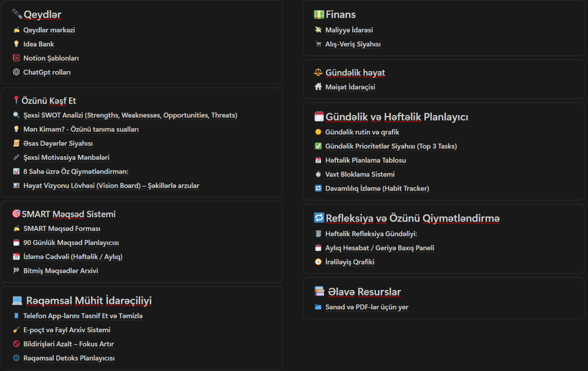This screenshot has height=371, width=588.
Task: Select Bitmiş Məqsədlər Arxivi link
Action: [x=61, y=271]
